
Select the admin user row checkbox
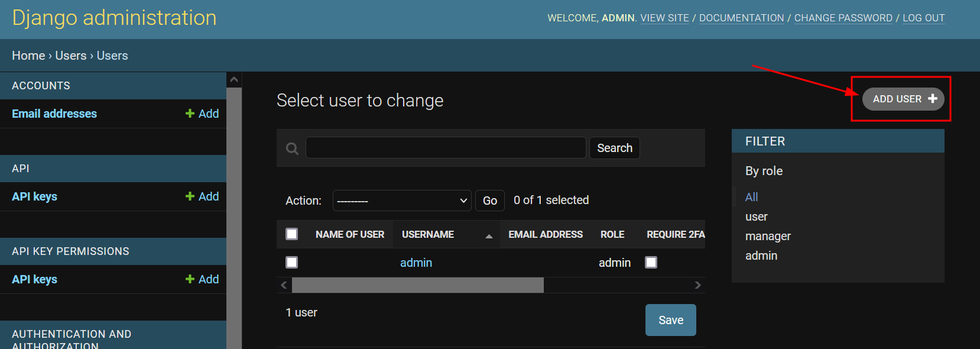(292, 262)
